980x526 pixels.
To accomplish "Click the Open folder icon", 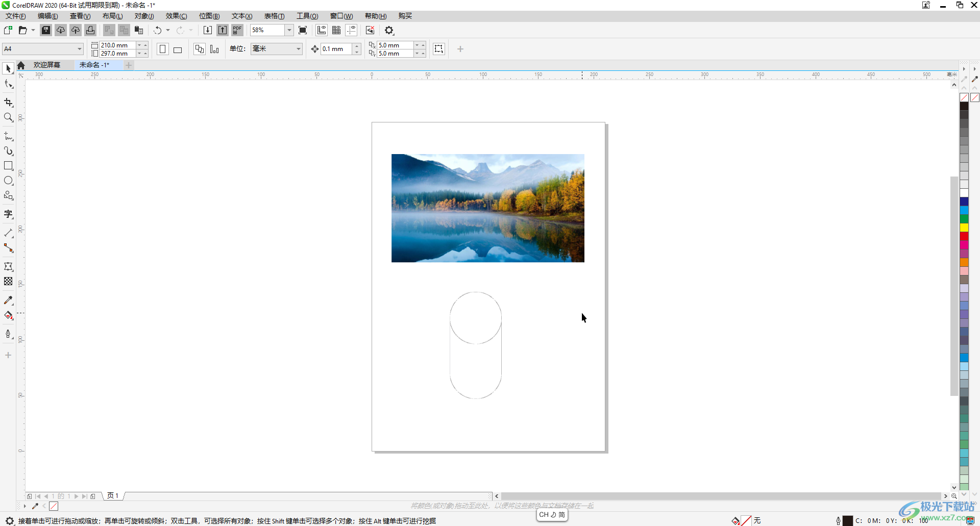I will (x=22, y=30).
